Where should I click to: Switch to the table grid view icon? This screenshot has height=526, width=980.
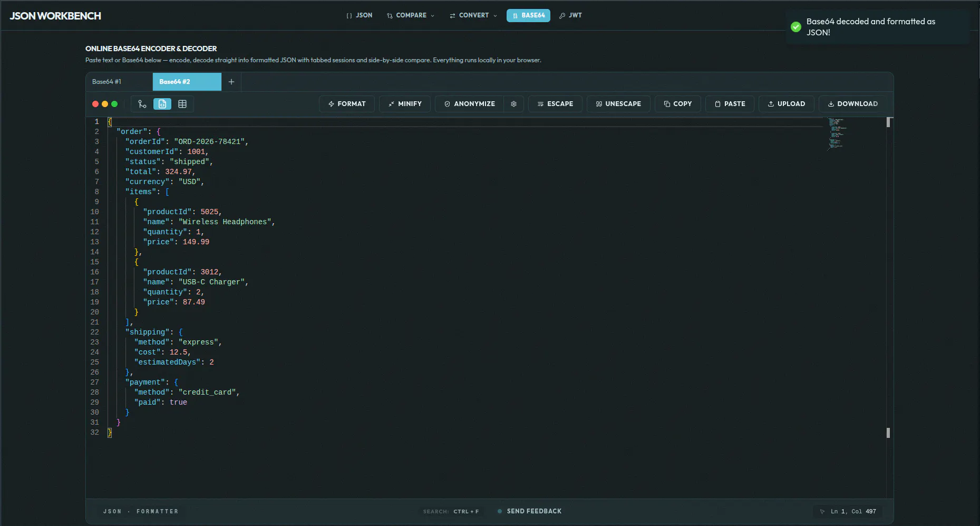(x=182, y=104)
